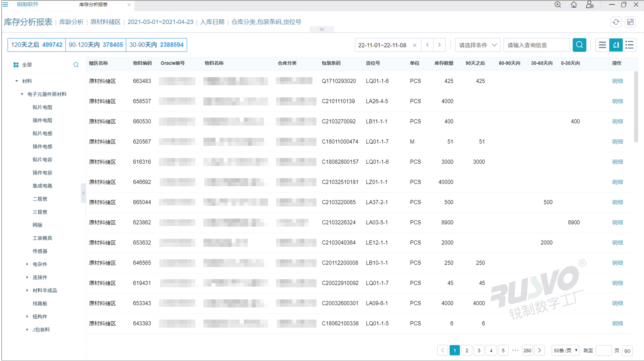
Task: Switch to plain list view icon
Action: tap(602, 45)
